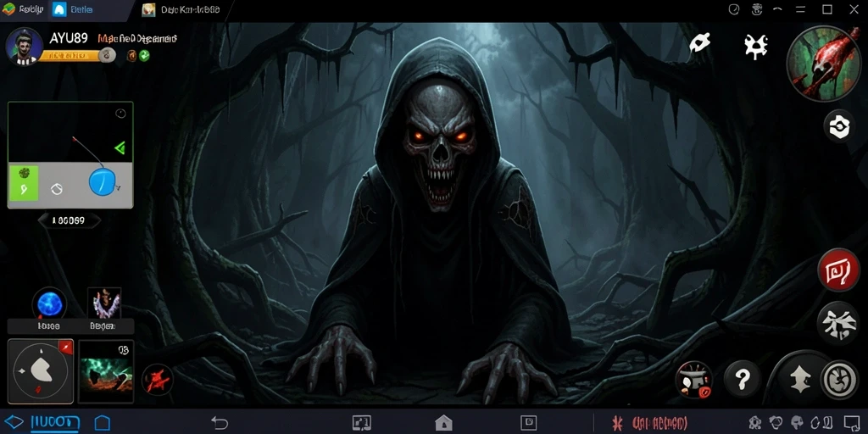This screenshot has width=868, height=434.
Task: Click the AYU89 player name
Action: (69, 38)
